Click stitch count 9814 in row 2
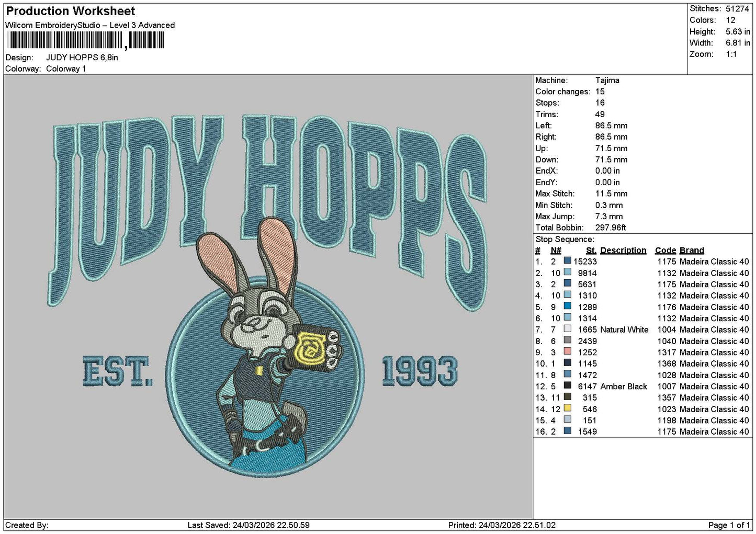Screen dimensions: 756x534 tap(587, 273)
